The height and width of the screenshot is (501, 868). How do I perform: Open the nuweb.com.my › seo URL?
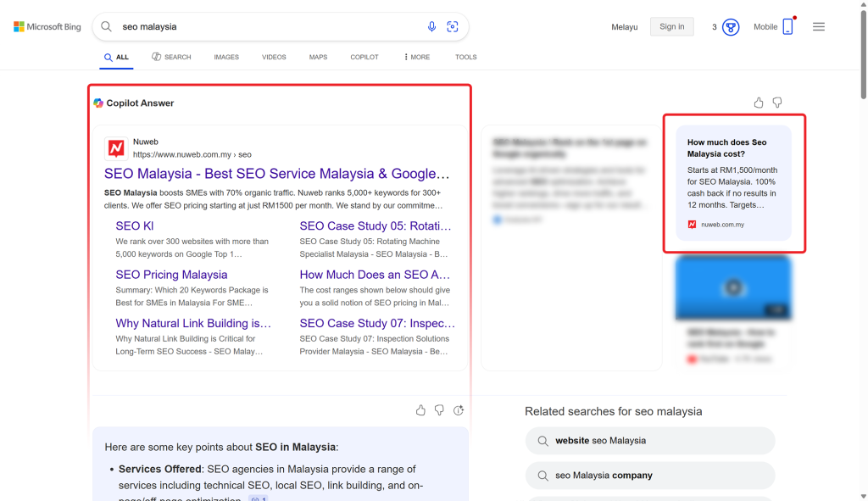192,154
